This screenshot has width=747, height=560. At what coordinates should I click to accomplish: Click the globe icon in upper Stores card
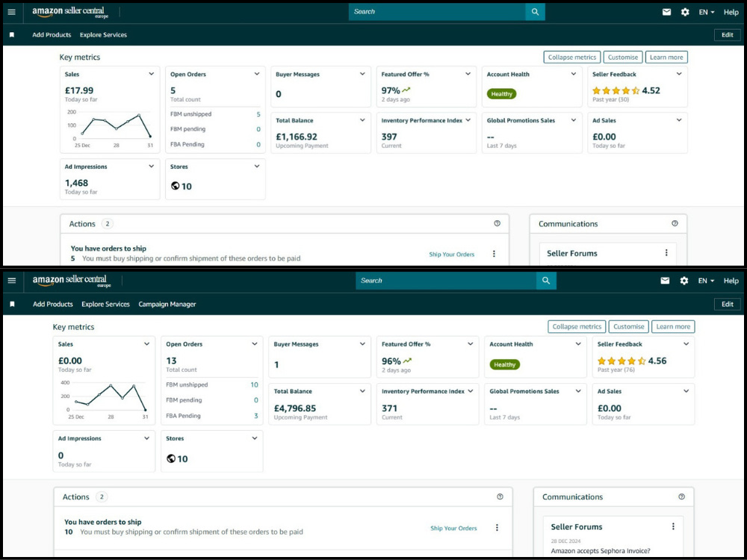[x=175, y=186]
